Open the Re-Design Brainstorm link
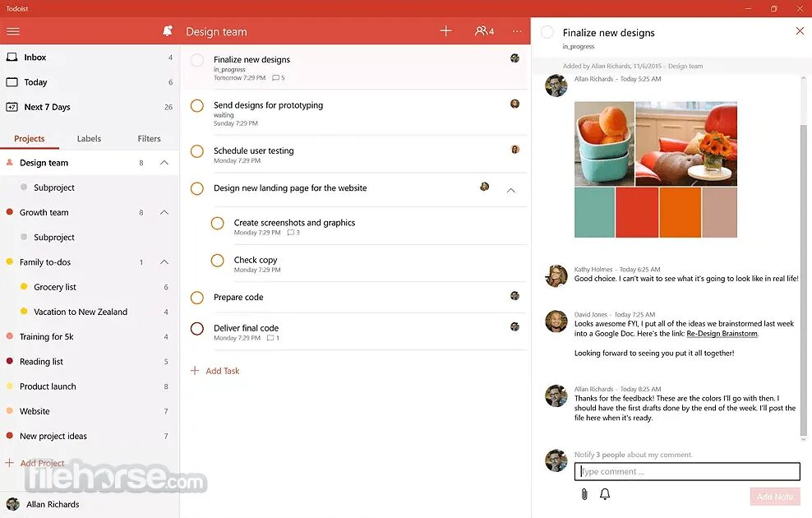 [x=722, y=334]
